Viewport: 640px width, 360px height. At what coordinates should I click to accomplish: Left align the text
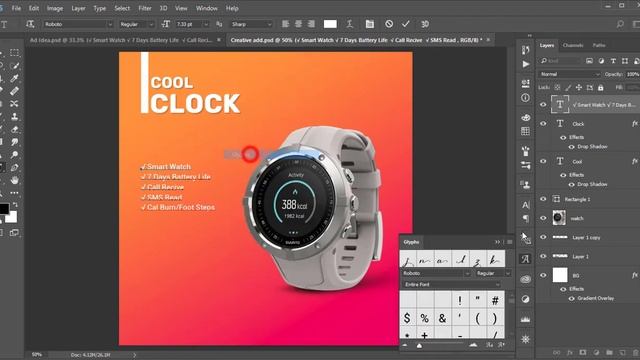[285, 24]
